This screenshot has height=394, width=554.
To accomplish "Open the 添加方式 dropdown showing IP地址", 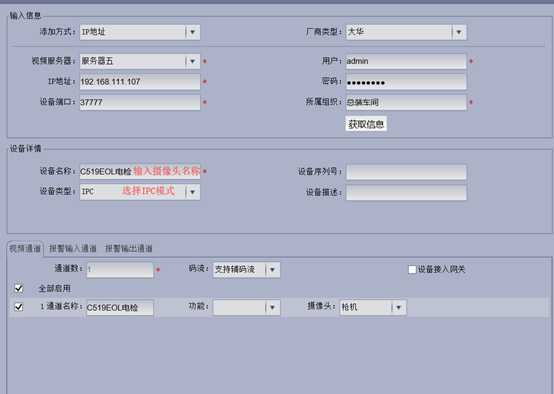I will (140, 32).
